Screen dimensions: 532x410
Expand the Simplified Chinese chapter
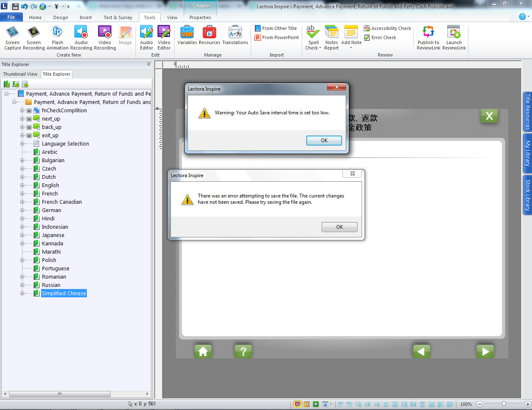[22, 293]
